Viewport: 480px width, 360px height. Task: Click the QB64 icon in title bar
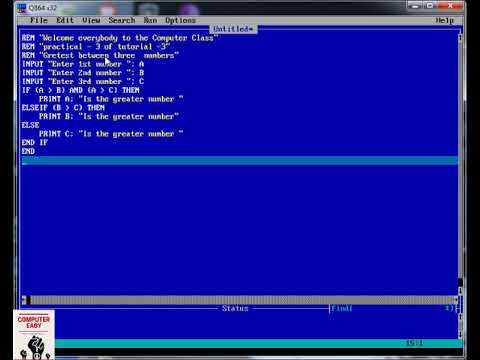(x=22, y=7)
